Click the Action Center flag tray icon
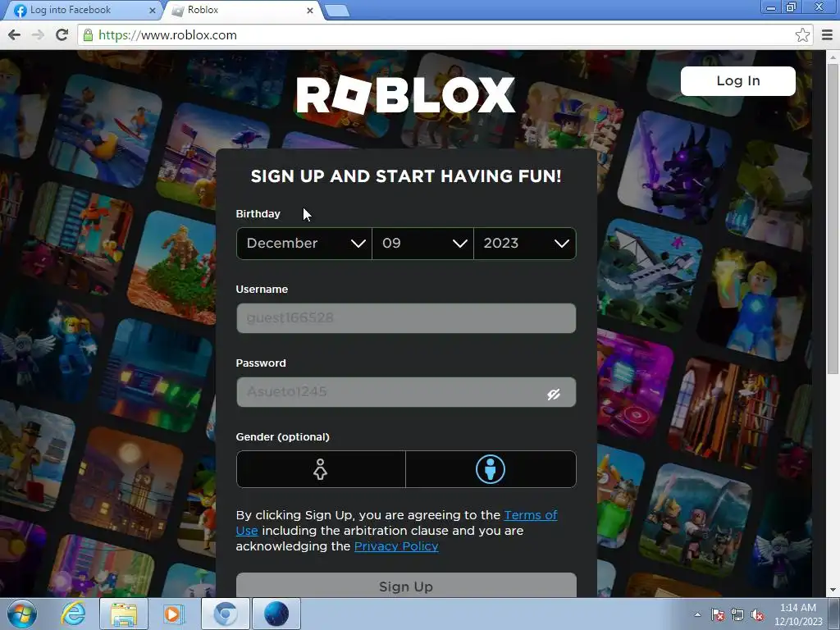The image size is (840, 630). [x=718, y=615]
